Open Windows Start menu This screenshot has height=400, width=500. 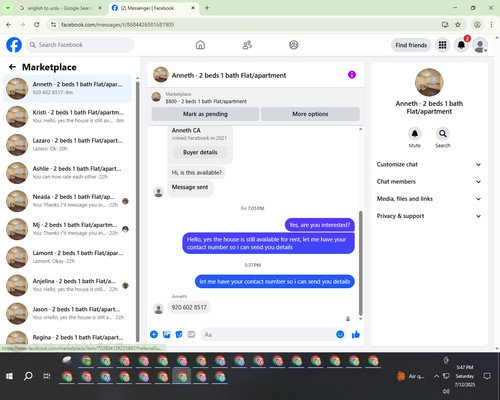point(9,376)
